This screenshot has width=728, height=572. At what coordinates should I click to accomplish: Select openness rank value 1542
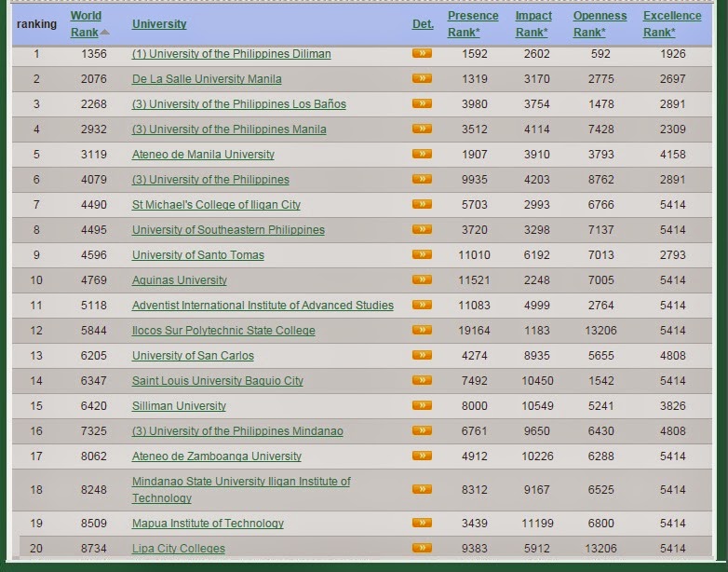(x=601, y=381)
